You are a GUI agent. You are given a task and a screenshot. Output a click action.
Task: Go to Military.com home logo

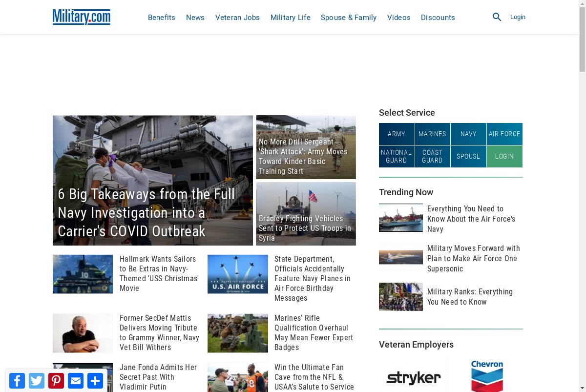[x=82, y=17]
